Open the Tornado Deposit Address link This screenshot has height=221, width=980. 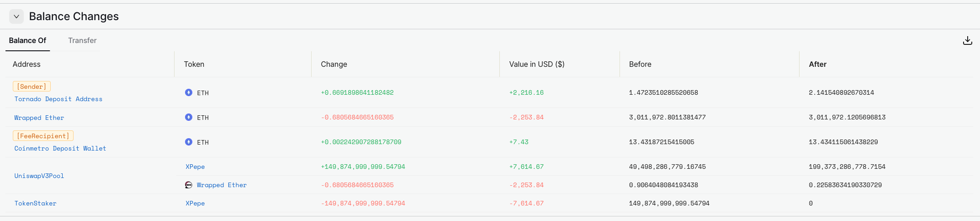58,99
